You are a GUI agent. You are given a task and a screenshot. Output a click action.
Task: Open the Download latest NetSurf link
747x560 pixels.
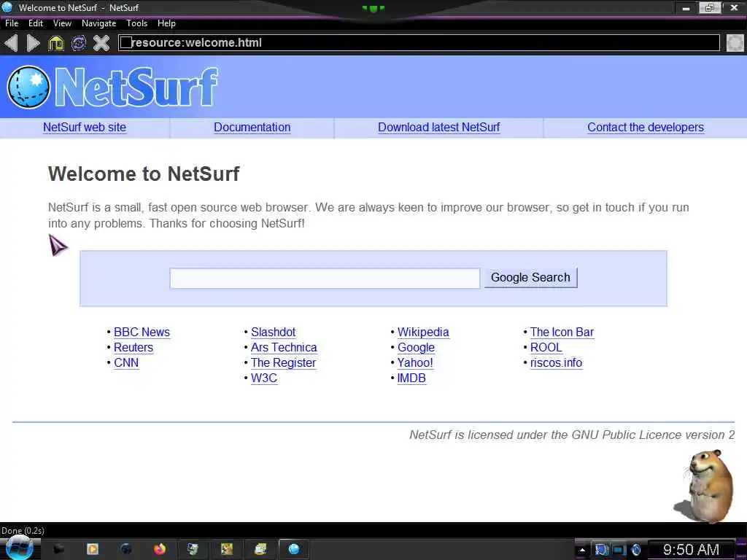[x=438, y=128]
